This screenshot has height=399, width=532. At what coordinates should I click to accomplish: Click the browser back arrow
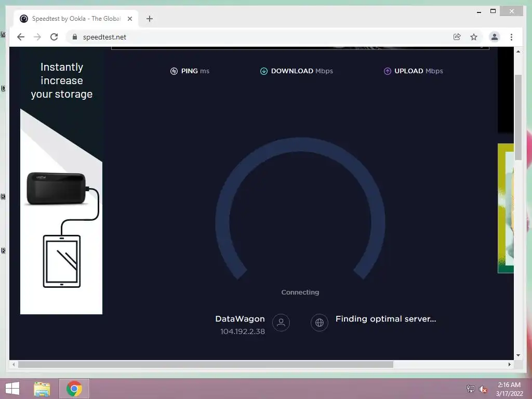21,37
